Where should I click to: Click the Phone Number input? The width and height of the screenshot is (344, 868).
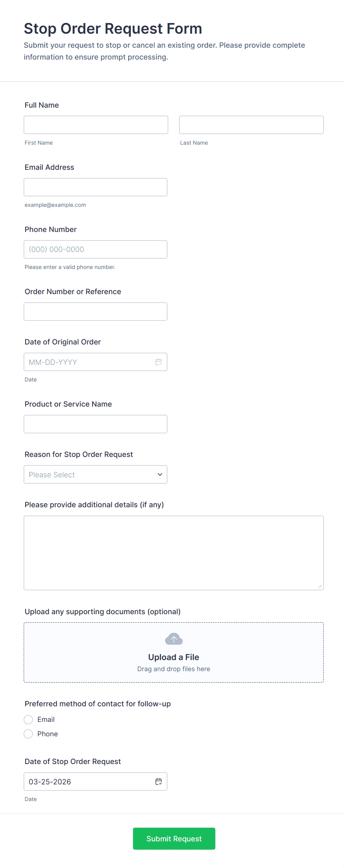click(x=95, y=249)
